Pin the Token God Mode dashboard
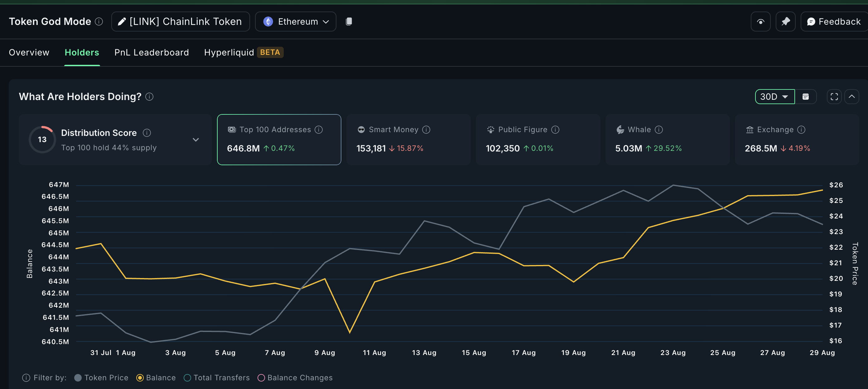The width and height of the screenshot is (868, 389). 785,21
